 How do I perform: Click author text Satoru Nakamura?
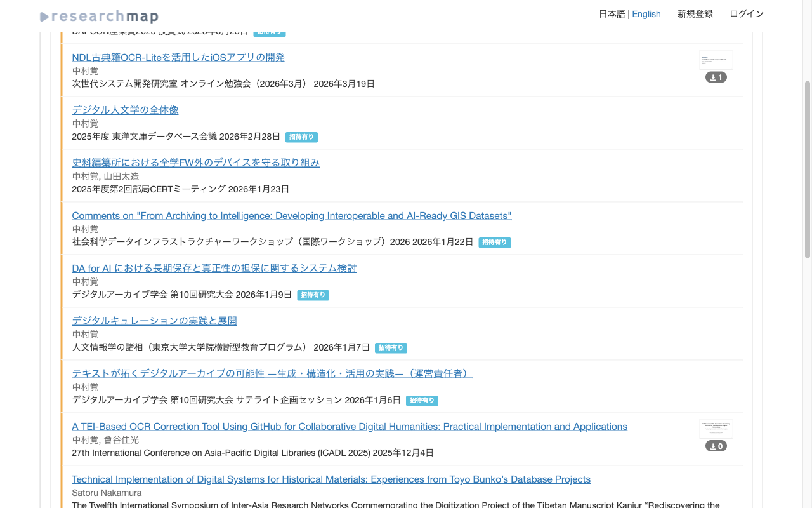[x=107, y=493]
